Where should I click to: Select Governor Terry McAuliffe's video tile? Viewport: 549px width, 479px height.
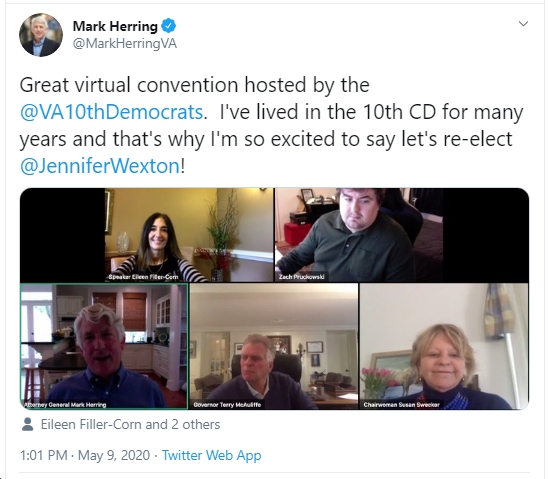click(274, 346)
